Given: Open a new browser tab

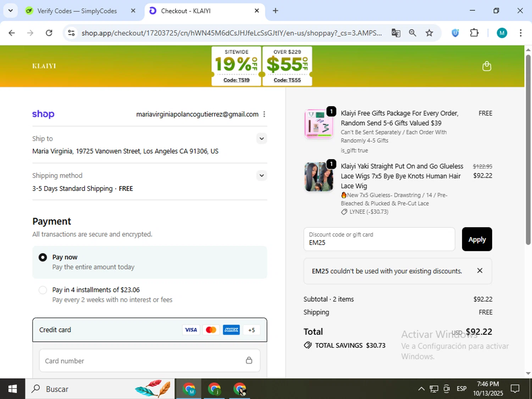Looking at the screenshot, I should pos(275,11).
